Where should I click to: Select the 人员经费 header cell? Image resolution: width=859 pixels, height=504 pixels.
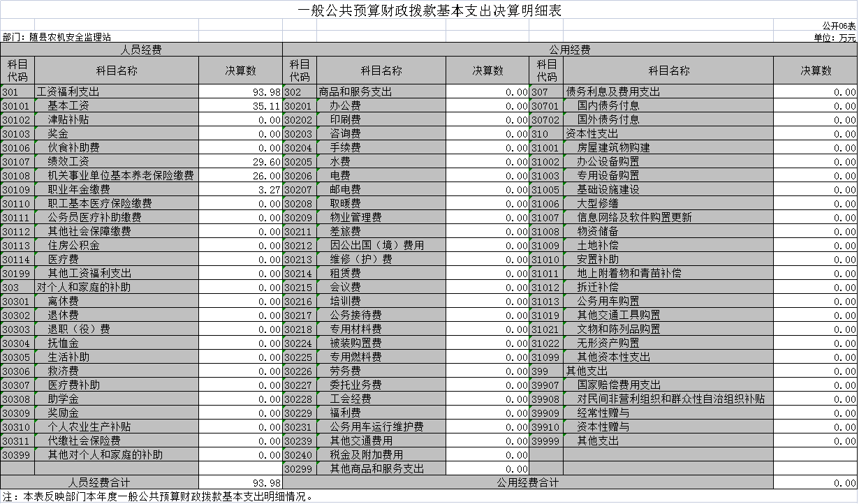coord(141,50)
